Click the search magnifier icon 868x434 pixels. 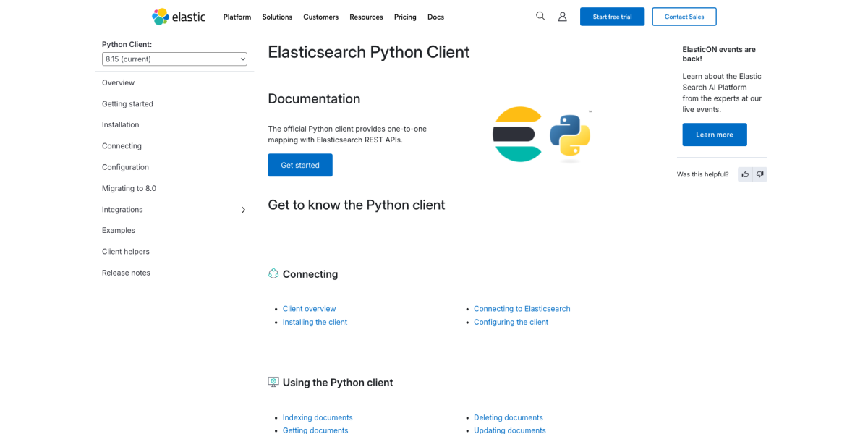click(x=540, y=15)
